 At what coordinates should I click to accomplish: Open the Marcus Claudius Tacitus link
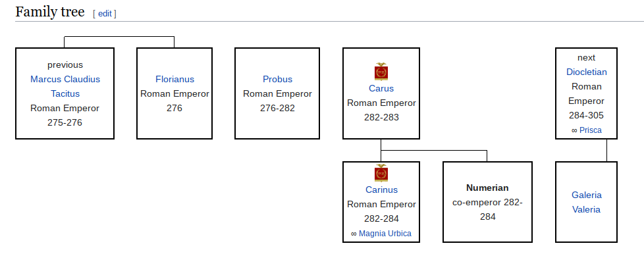[65, 86]
